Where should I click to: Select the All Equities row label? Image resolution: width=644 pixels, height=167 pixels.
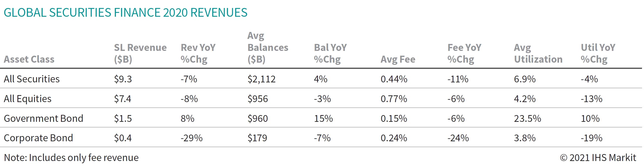(x=27, y=99)
